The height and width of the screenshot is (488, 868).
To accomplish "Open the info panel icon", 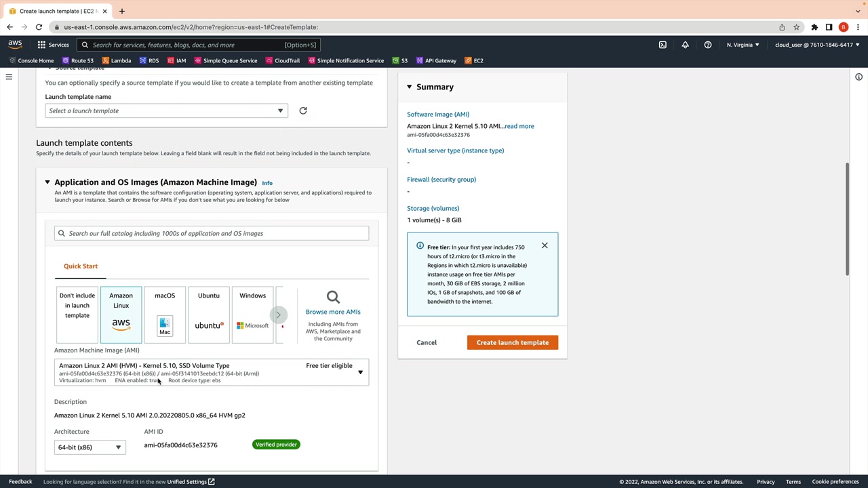I will point(859,77).
